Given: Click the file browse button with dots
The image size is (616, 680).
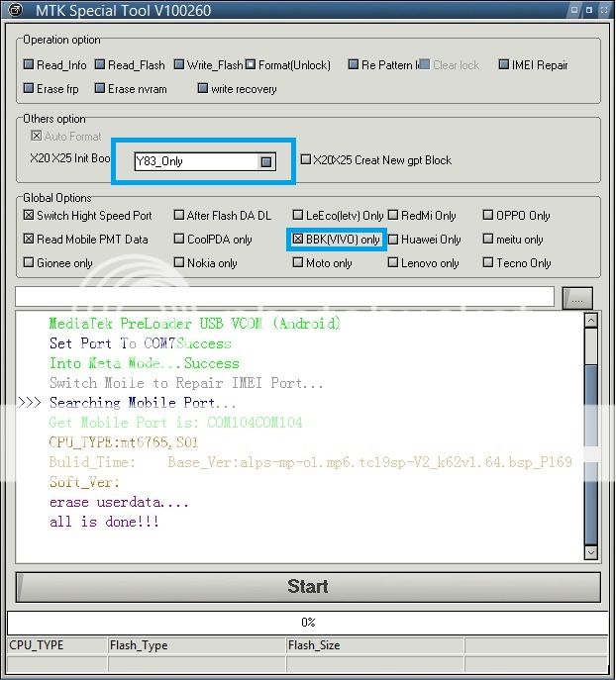Looking at the screenshot, I should (576, 298).
